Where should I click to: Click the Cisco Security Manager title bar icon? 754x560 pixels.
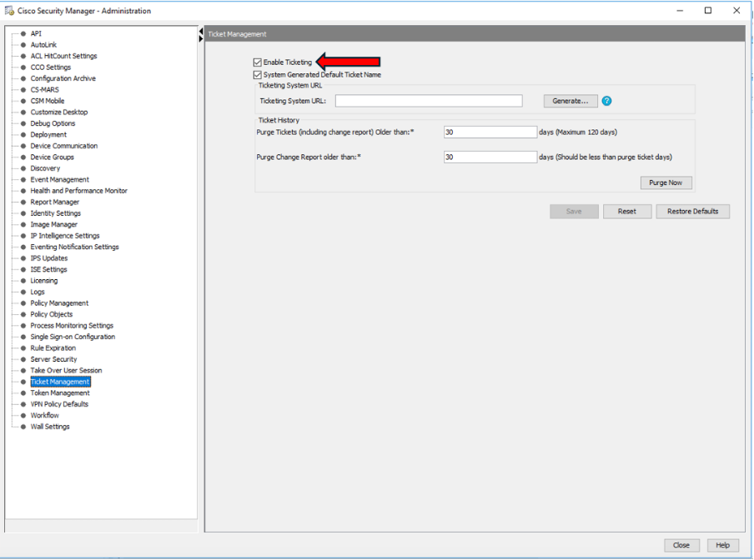click(9, 11)
